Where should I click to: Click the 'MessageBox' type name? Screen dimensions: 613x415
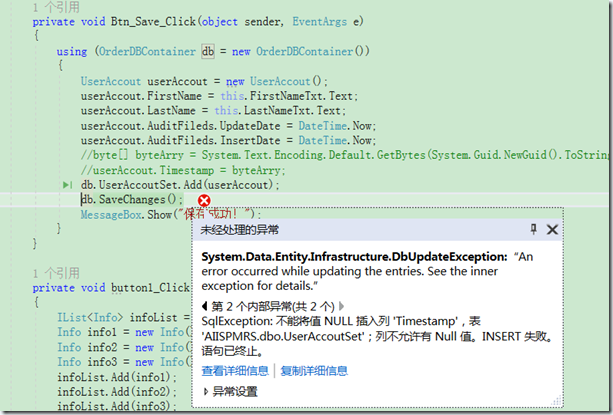(x=111, y=215)
